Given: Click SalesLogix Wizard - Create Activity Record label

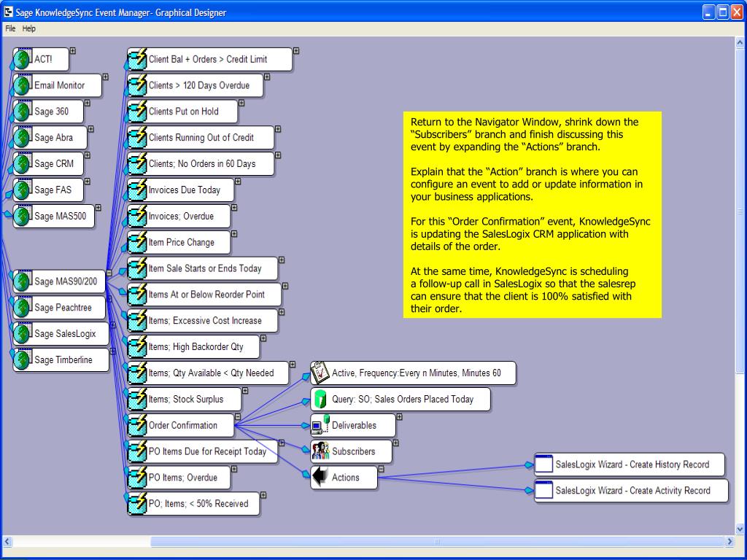Looking at the screenshot, I should tap(632, 491).
